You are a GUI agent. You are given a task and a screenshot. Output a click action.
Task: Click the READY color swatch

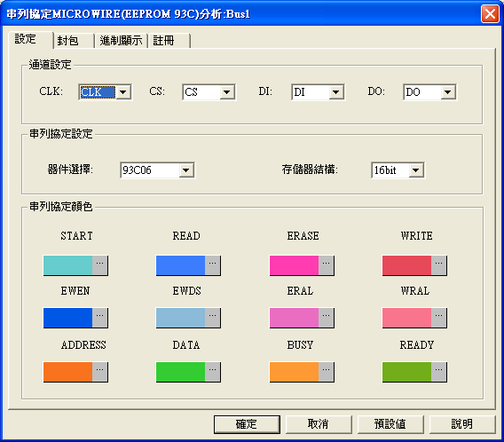point(407,372)
